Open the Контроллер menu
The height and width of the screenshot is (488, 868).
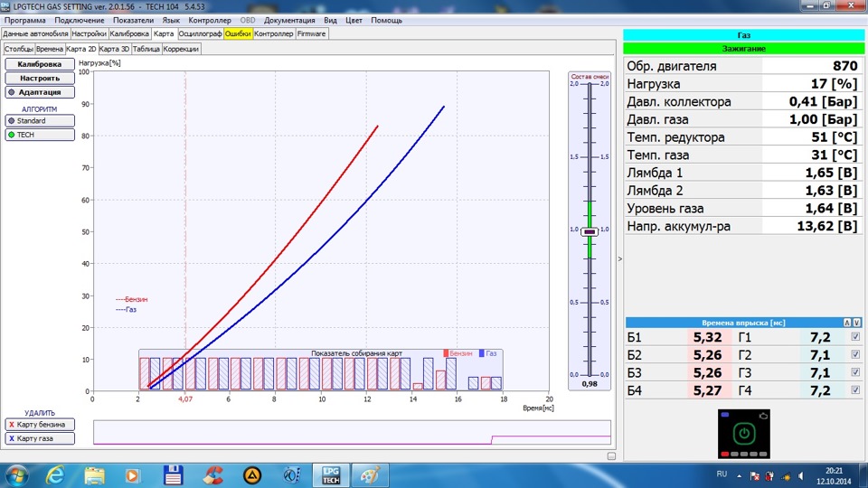tap(210, 20)
